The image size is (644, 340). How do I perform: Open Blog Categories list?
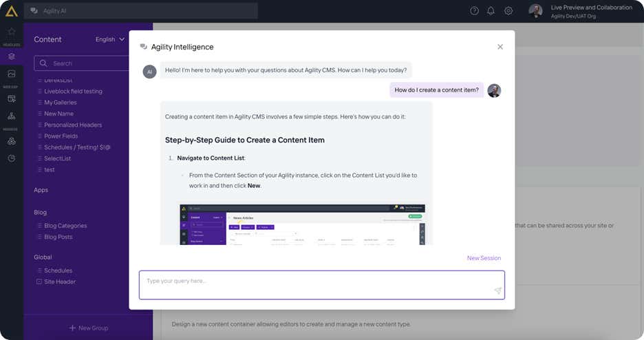point(65,226)
